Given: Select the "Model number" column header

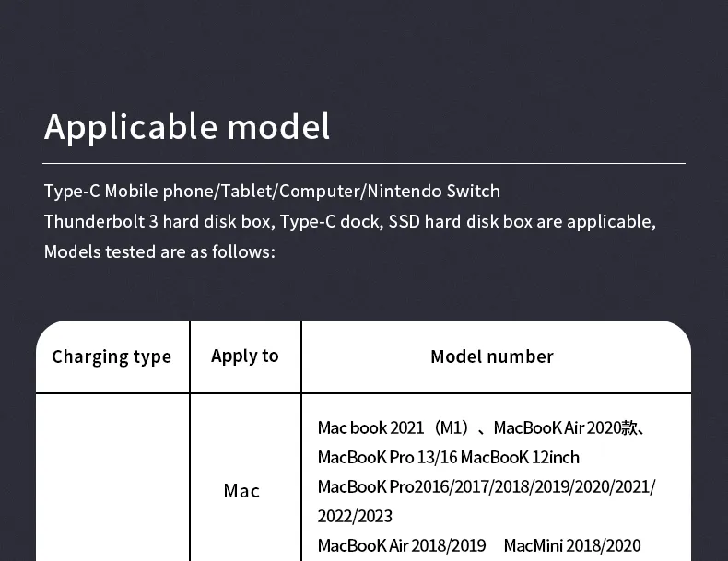Looking at the screenshot, I should tap(492, 356).
